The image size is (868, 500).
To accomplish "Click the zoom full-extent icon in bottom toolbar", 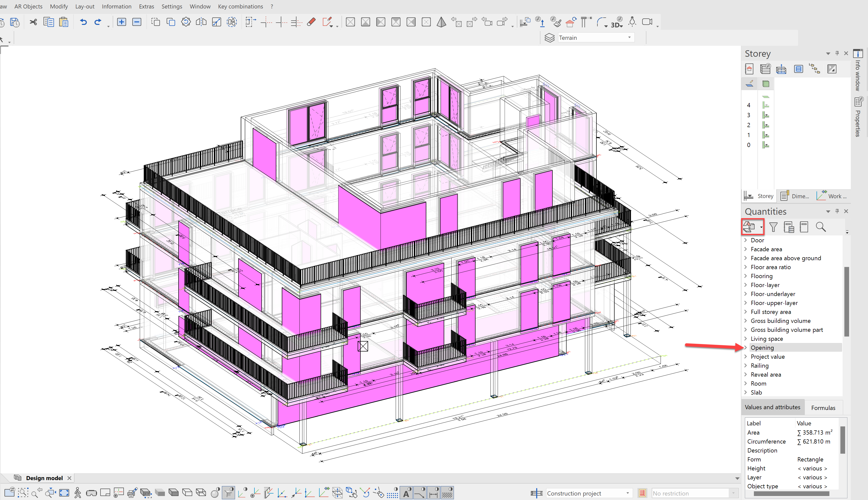I will pyautogui.click(x=64, y=493).
